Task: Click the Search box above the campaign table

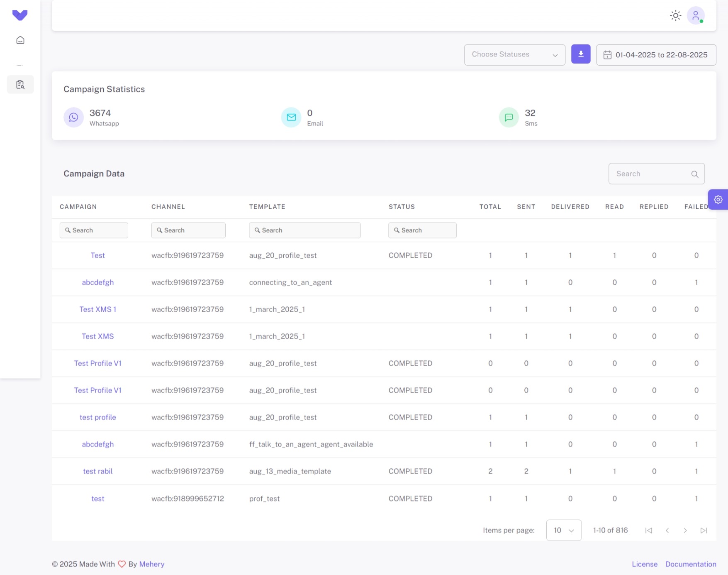Action: coord(656,174)
